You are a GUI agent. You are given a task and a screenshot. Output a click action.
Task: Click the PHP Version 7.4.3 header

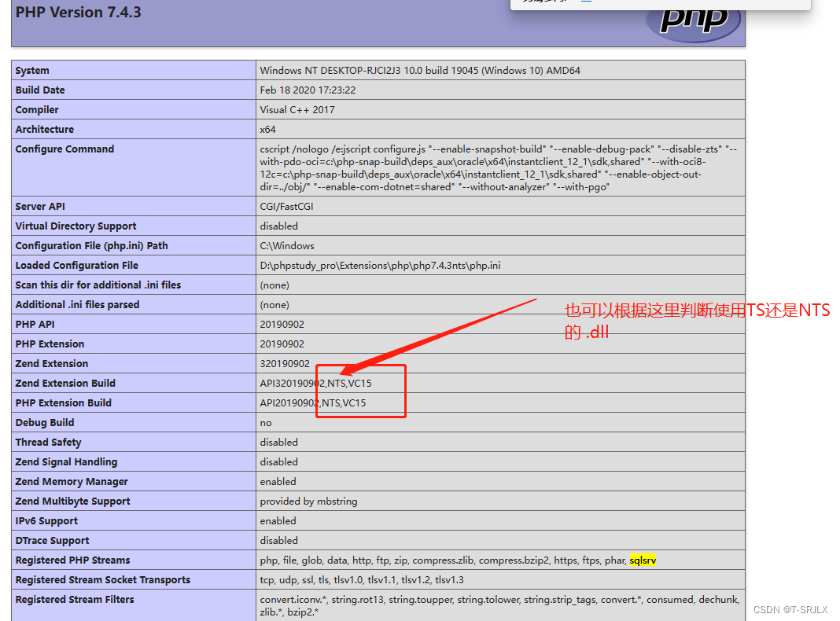coord(78,12)
